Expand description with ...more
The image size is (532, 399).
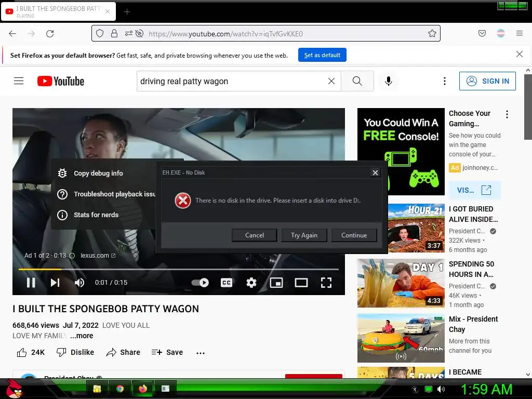click(x=82, y=336)
